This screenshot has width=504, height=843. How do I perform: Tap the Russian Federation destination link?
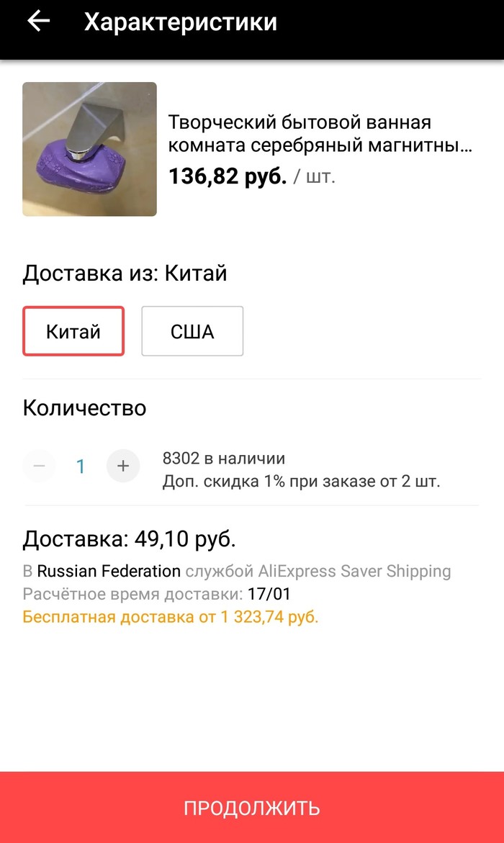click(109, 572)
